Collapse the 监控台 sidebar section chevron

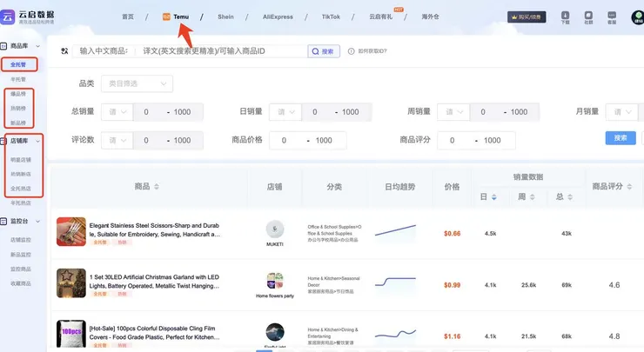pyautogui.click(x=37, y=221)
